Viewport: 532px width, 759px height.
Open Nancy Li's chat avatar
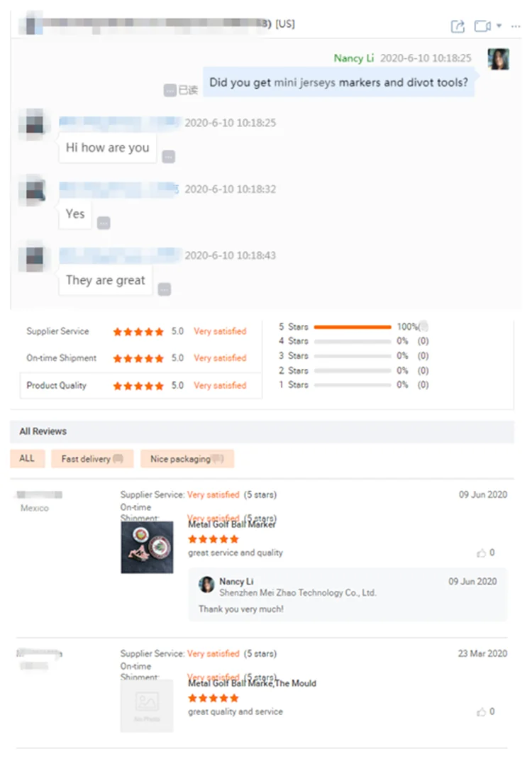498,60
